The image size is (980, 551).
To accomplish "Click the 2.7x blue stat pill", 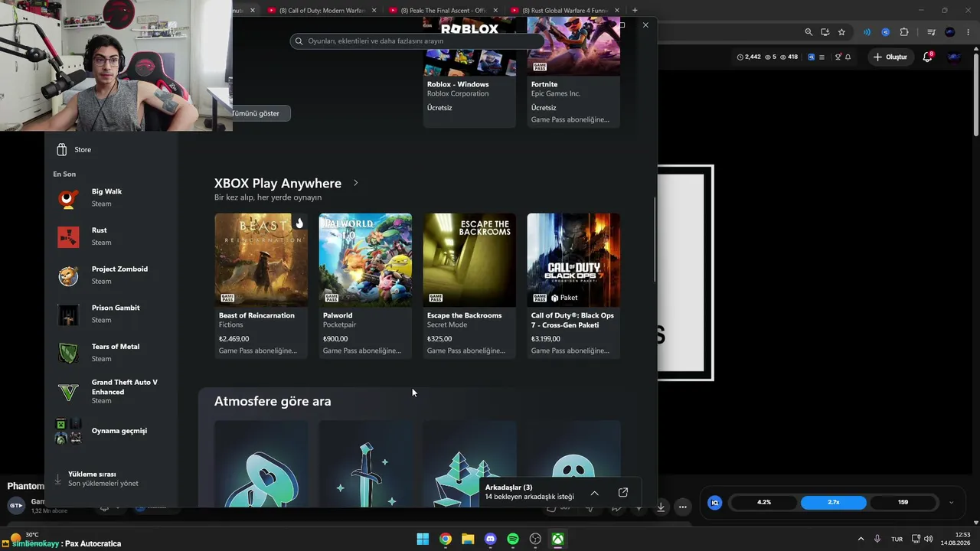I will point(834,503).
